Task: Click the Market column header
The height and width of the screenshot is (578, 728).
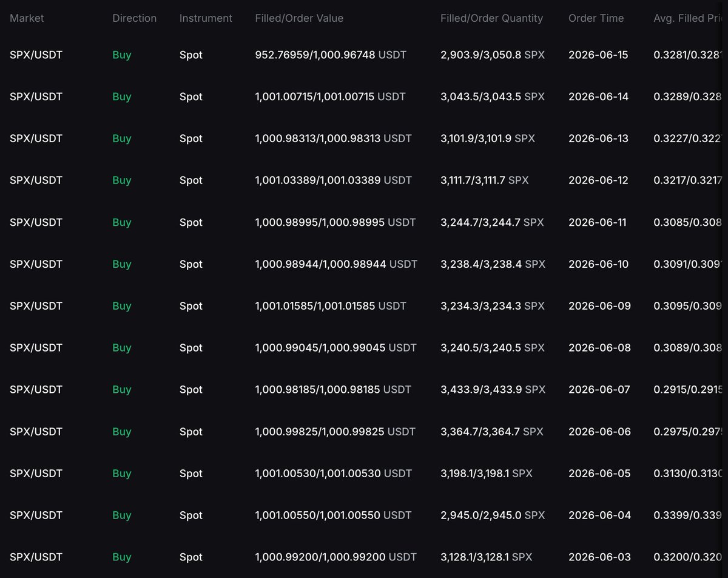Action: pyautogui.click(x=27, y=18)
